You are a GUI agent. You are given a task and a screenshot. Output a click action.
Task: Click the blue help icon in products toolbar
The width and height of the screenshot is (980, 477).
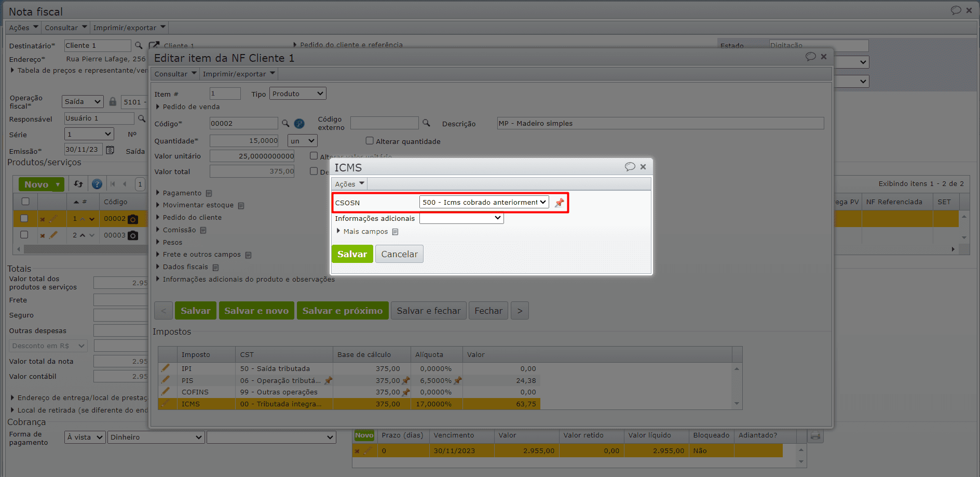97,184
